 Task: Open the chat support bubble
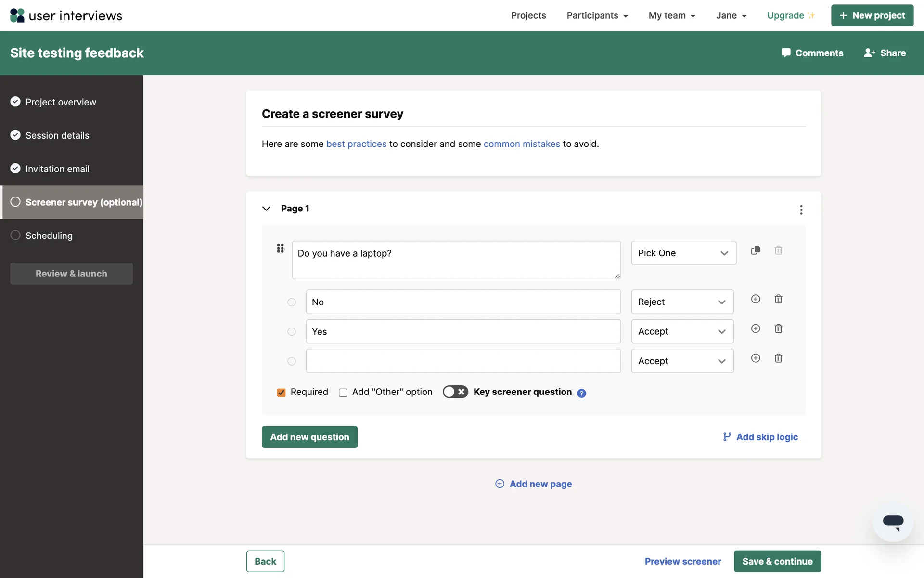[x=893, y=522]
